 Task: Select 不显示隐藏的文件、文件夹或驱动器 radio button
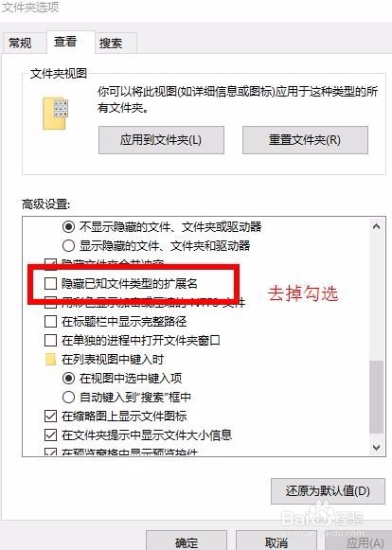pos(68,226)
